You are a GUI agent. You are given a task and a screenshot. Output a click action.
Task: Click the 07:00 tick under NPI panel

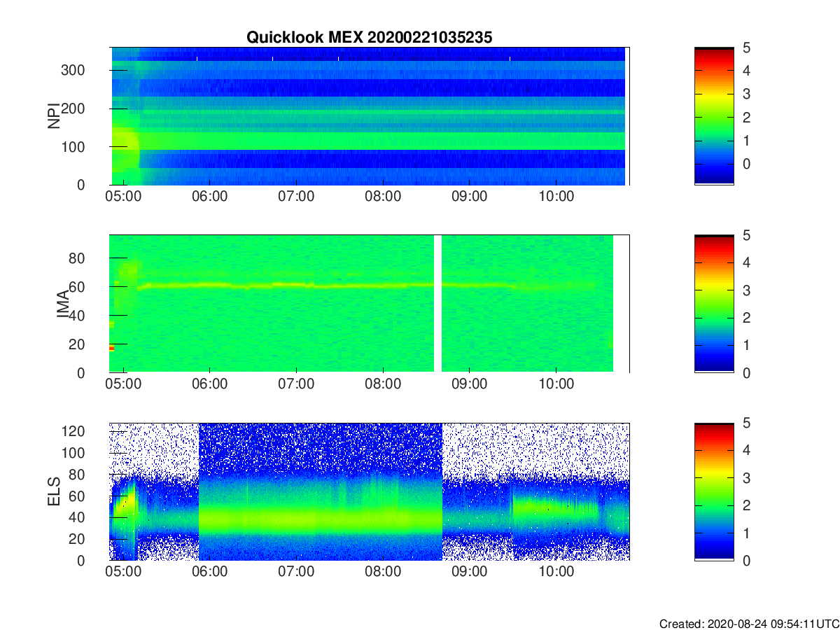[296, 197]
